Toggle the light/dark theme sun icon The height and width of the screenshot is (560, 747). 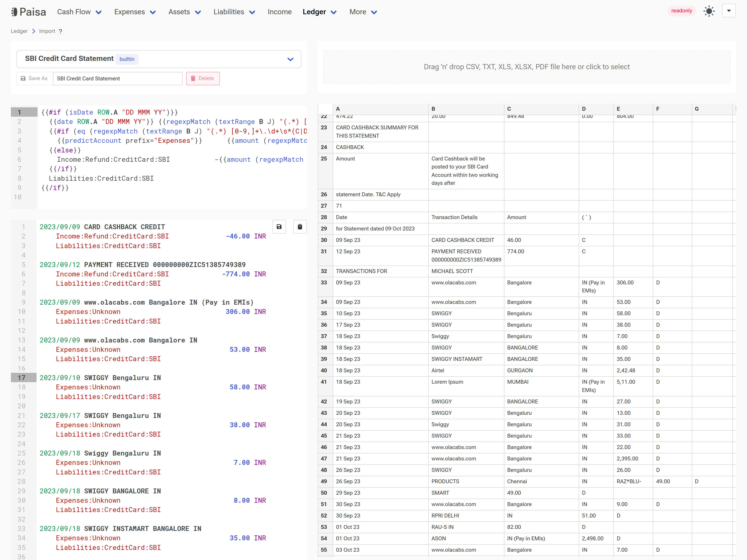(x=709, y=11)
